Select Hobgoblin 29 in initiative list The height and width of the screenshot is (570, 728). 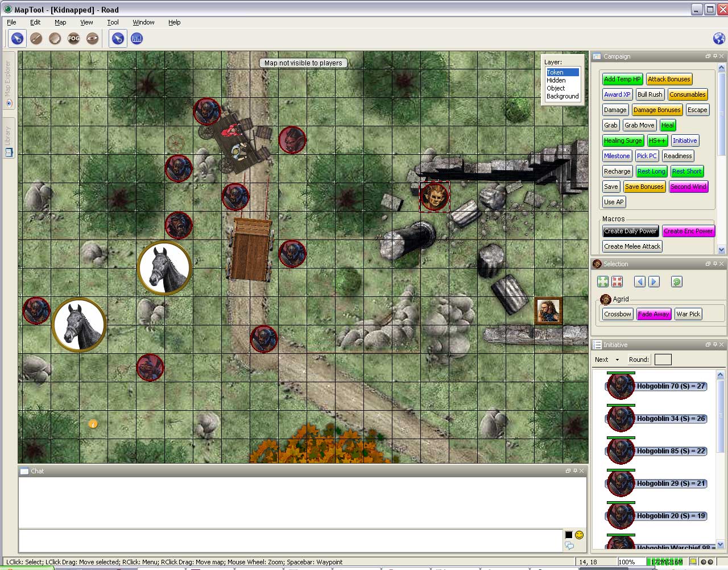(657, 484)
